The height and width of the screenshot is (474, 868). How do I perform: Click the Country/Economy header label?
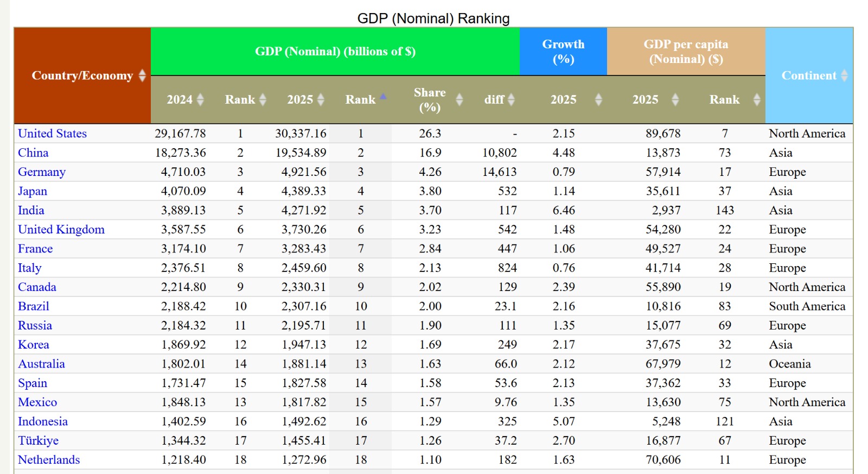pos(82,75)
